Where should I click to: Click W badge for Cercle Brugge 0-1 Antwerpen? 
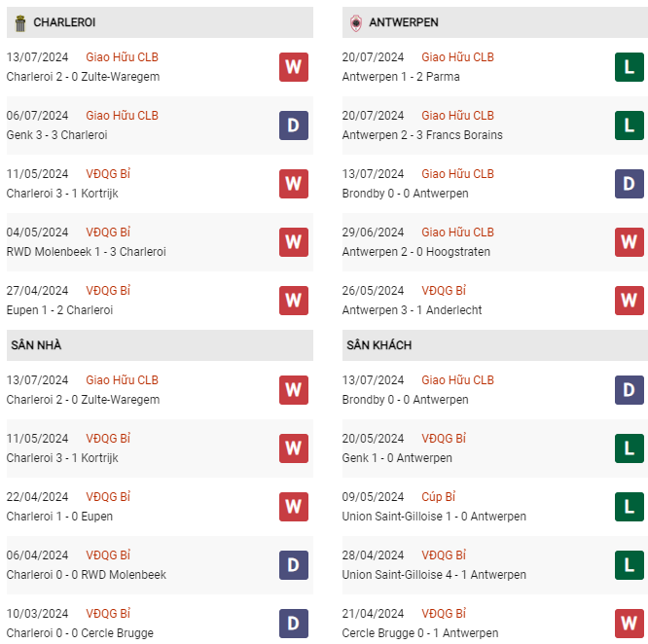pos(629,624)
